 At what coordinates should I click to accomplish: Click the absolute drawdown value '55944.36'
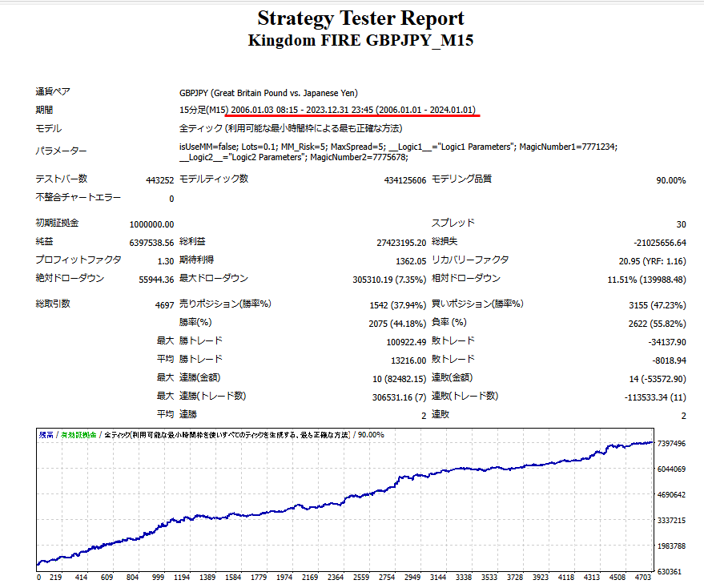[156, 280]
